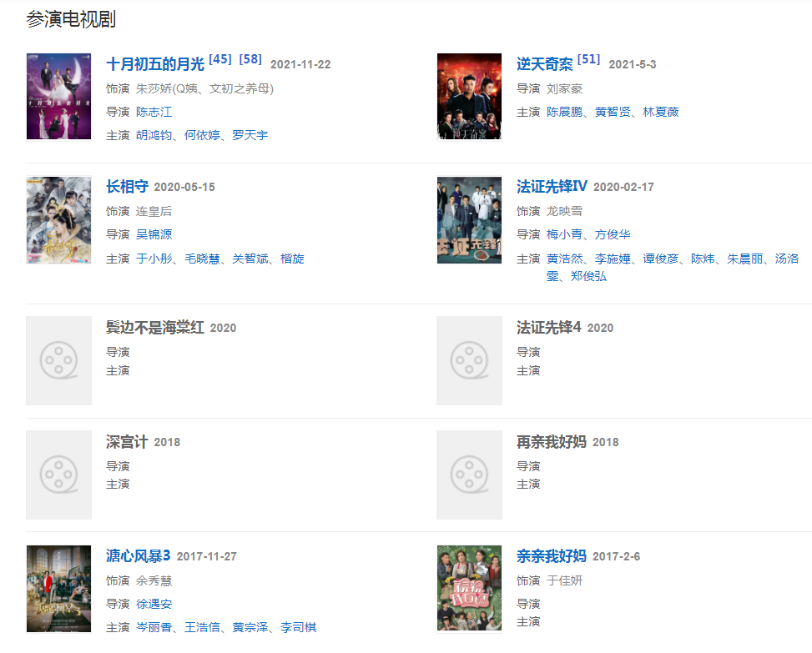Open director 吴锦源's link
The width and height of the screenshot is (812, 653).
pyautogui.click(x=154, y=234)
